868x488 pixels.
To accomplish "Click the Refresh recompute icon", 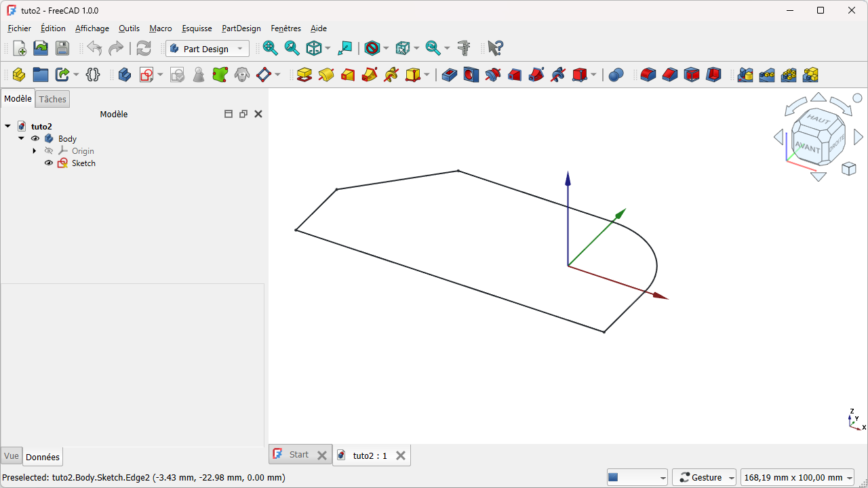I will coord(144,48).
